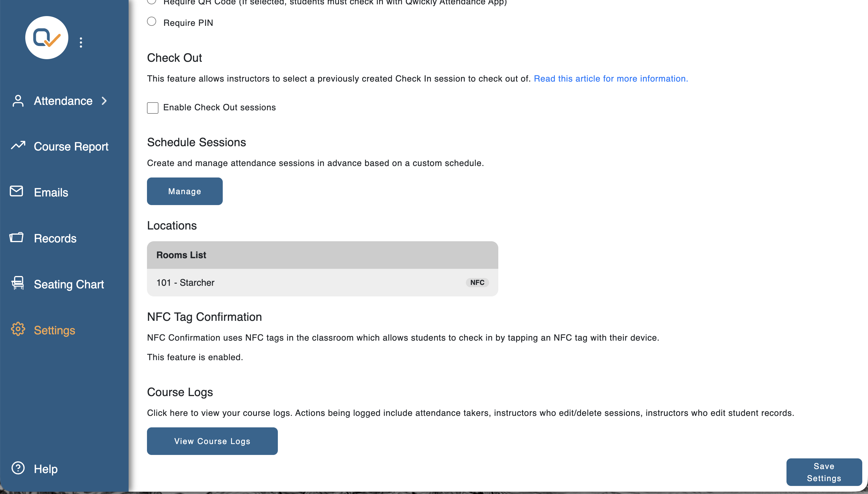
Task: Select the Require QR Code radio option
Action: tap(152, 1)
